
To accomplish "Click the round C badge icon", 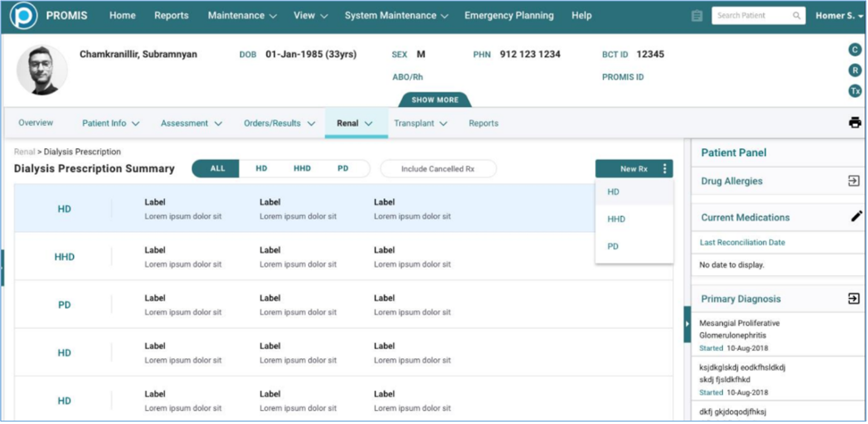I will (x=854, y=50).
